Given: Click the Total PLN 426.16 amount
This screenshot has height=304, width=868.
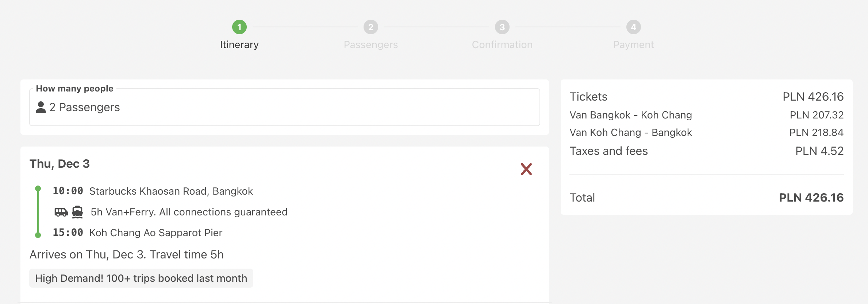Looking at the screenshot, I should (x=811, y=198).
